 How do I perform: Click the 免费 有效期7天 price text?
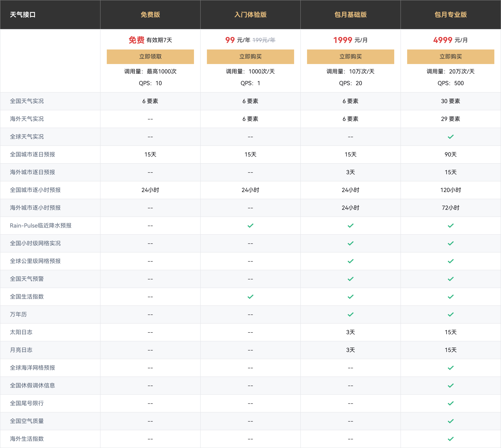(150, 40)
